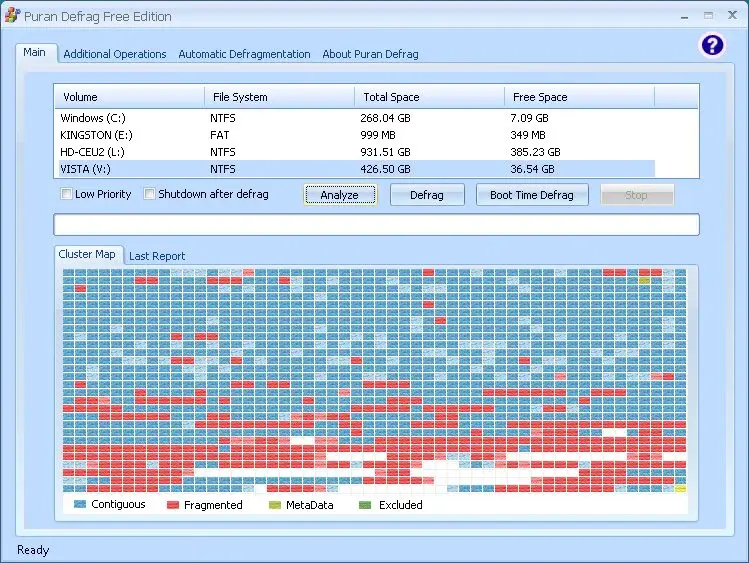Click the empty progress bar field

coord(376,224)
